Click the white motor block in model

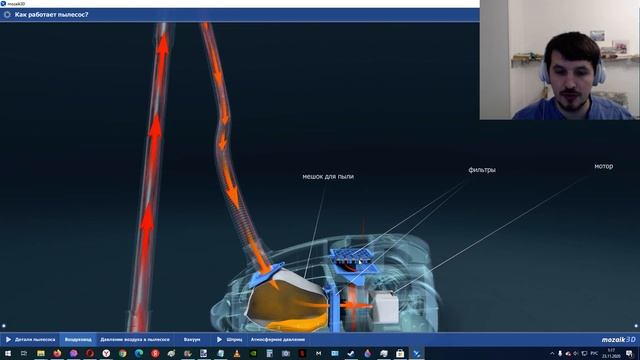coord(386,308)
